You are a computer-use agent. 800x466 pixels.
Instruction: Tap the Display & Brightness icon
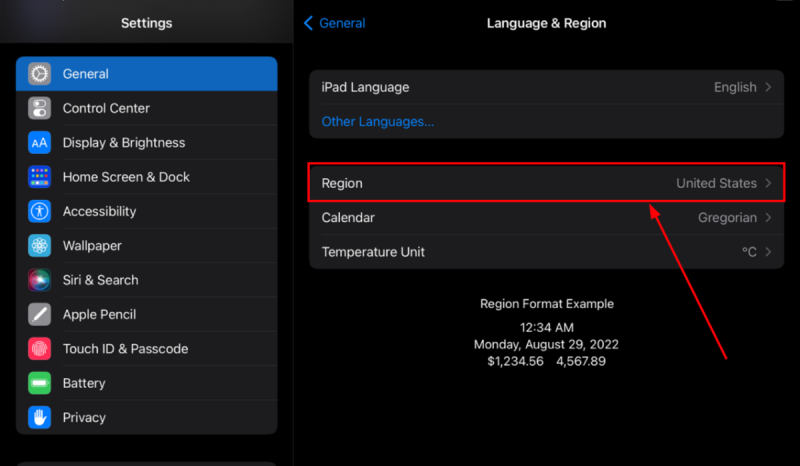tap(40, 143)
